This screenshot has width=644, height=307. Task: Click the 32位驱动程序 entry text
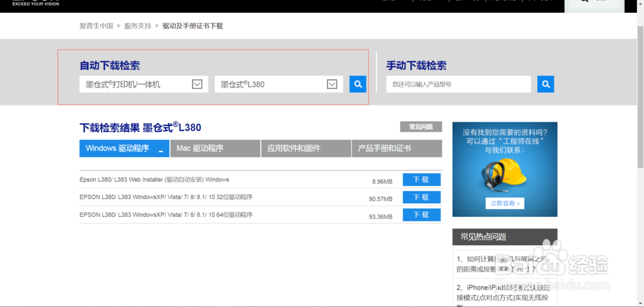click(166, 198)
